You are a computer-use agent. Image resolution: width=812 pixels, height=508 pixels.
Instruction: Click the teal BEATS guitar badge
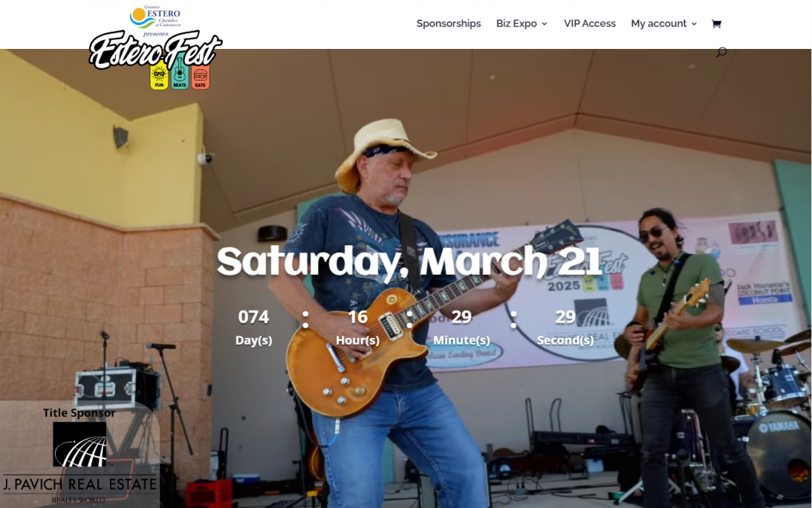[x=180, y=76]
